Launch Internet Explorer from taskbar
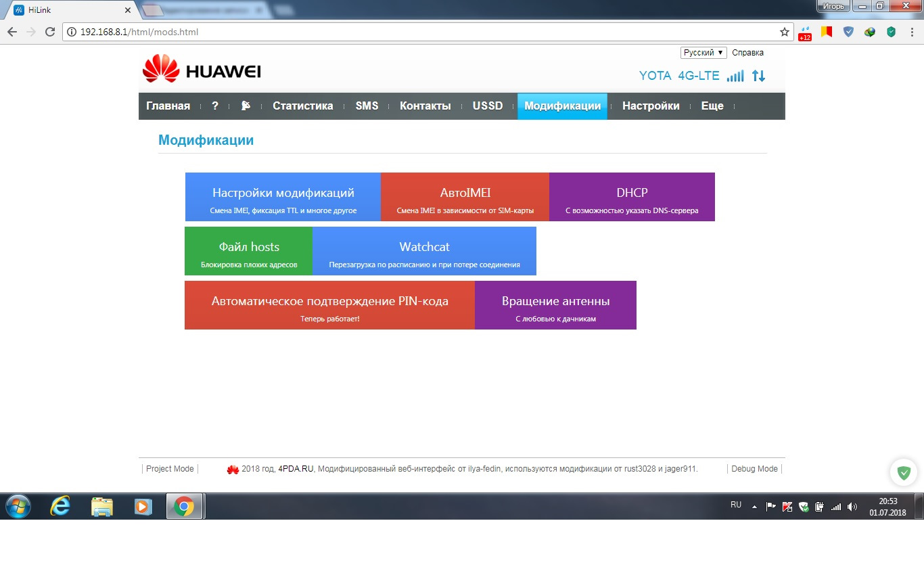The image size is (924, 567). point(60,506)
